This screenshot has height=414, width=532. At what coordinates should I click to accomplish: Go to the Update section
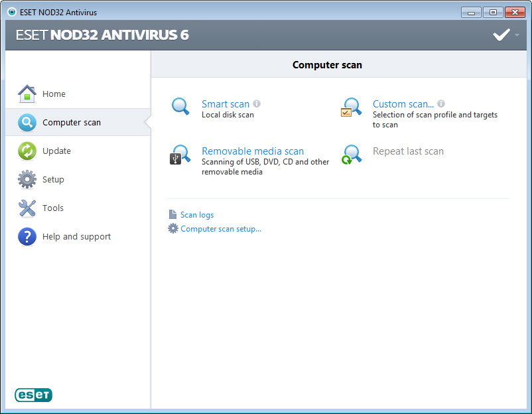pyautogui.click(x=78, y=151)
